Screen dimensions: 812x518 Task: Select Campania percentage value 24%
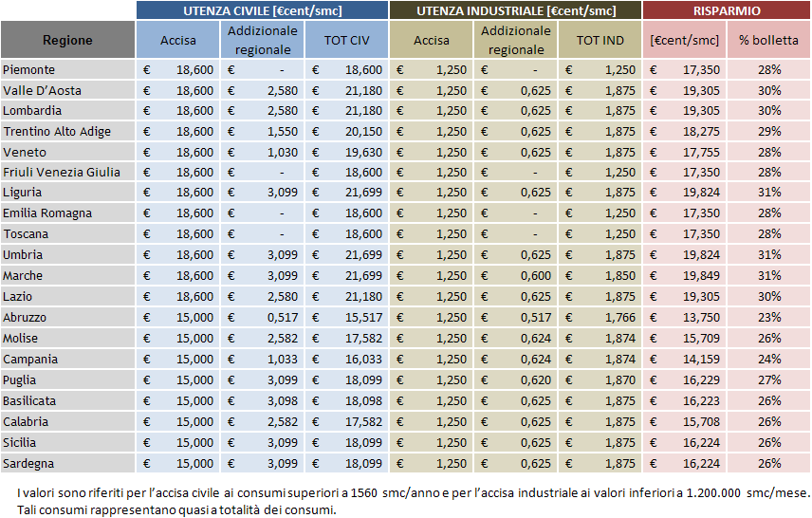(x=769, y=359)
